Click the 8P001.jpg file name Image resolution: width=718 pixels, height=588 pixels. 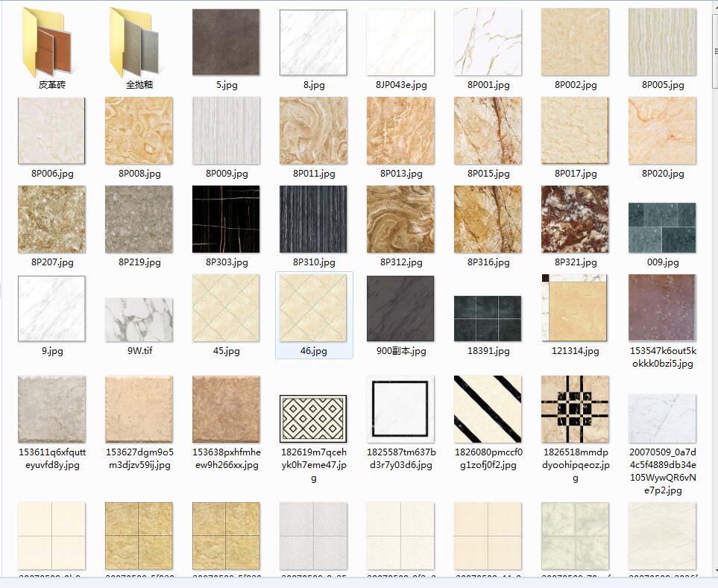488,85
